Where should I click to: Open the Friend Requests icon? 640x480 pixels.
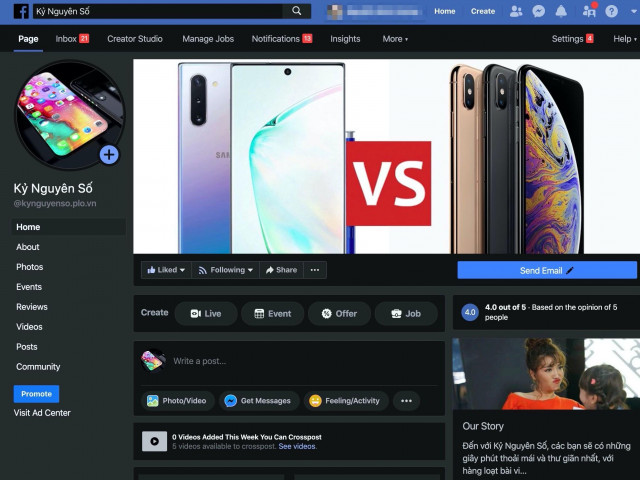[x=516, y=11]
